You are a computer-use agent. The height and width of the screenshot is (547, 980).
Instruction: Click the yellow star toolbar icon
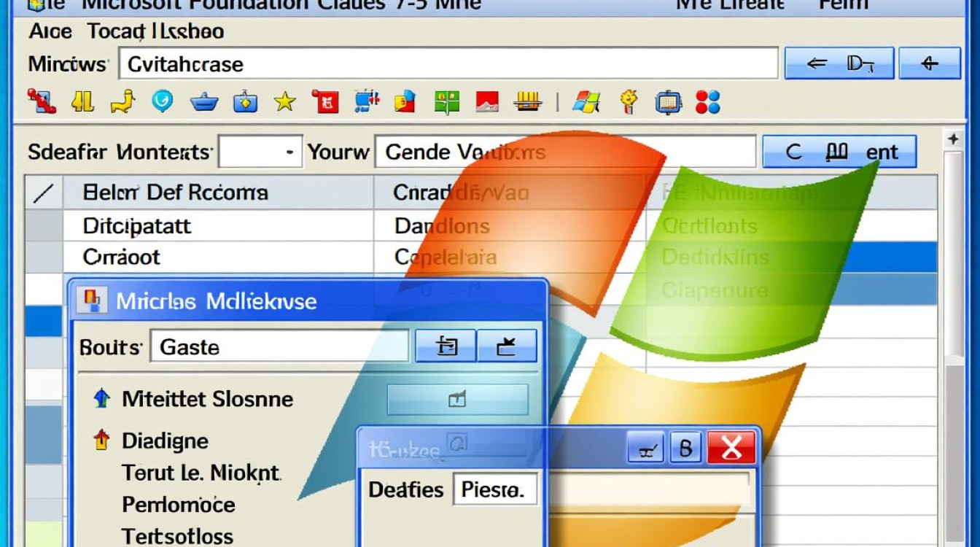[x=284, y=102]
